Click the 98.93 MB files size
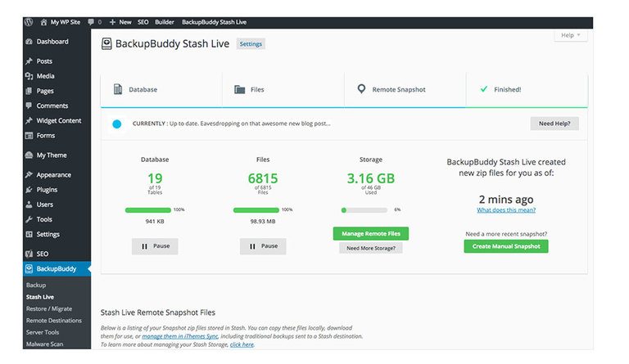Screen dimensions: 629x364 coord(263,221)
